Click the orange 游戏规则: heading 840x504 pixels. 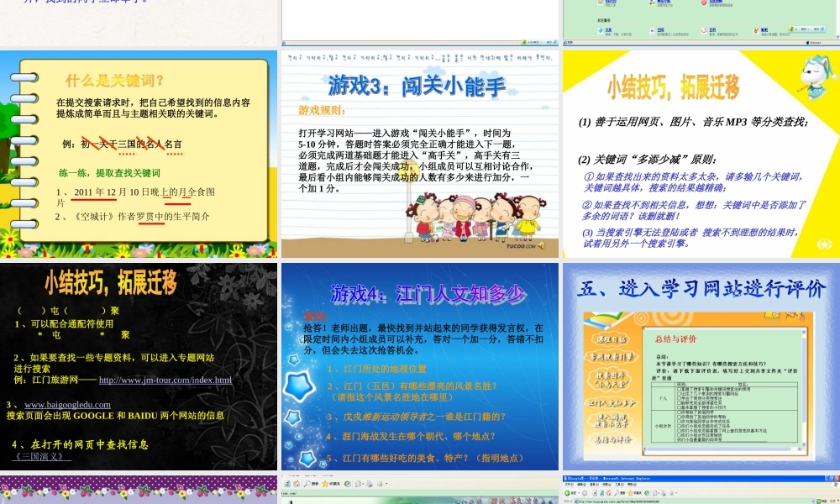point(322,110)
